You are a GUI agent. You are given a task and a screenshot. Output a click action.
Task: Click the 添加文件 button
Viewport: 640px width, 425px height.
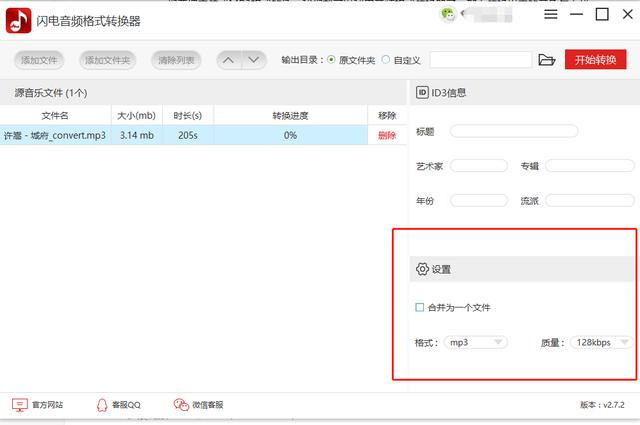[x=39, y=60]
